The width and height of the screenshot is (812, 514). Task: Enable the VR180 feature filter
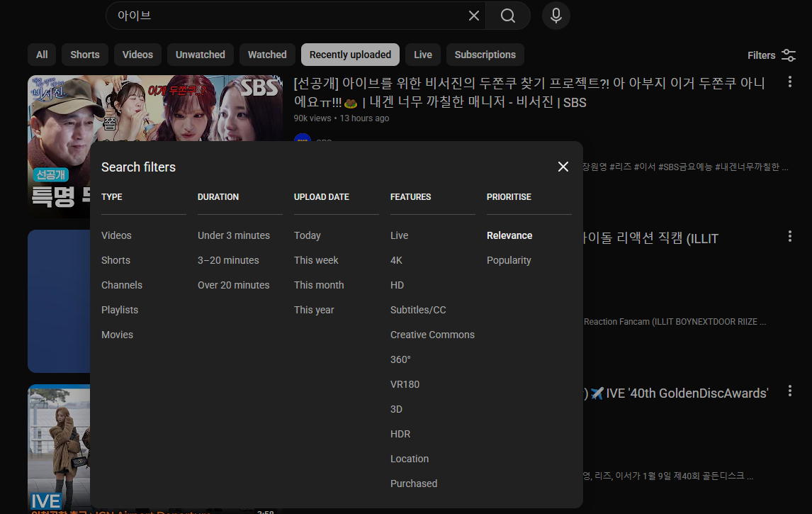click(405, 384)
